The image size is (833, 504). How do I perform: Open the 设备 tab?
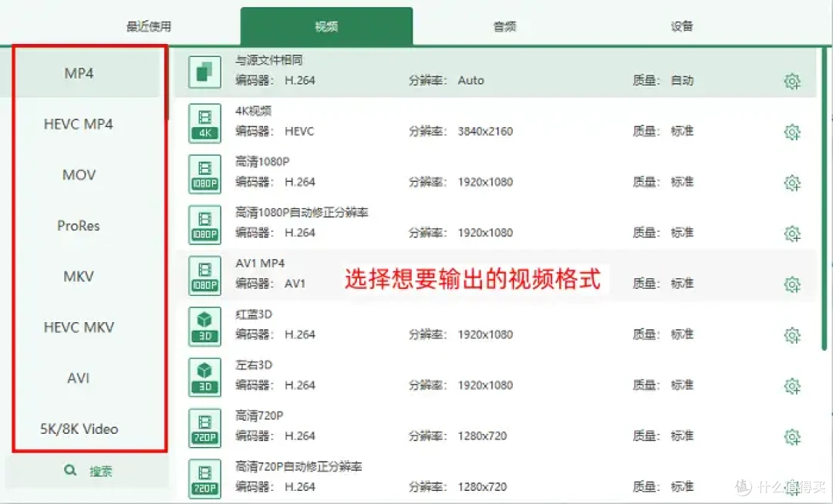tap(682, 26)
